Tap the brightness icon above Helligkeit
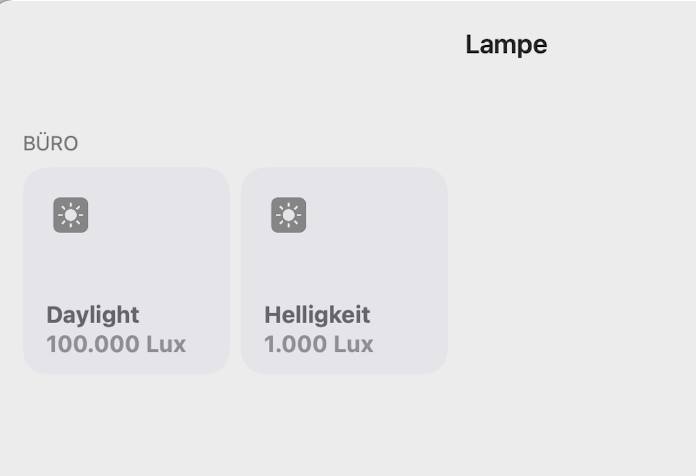The image size is (696, 476). pos(289,215)
